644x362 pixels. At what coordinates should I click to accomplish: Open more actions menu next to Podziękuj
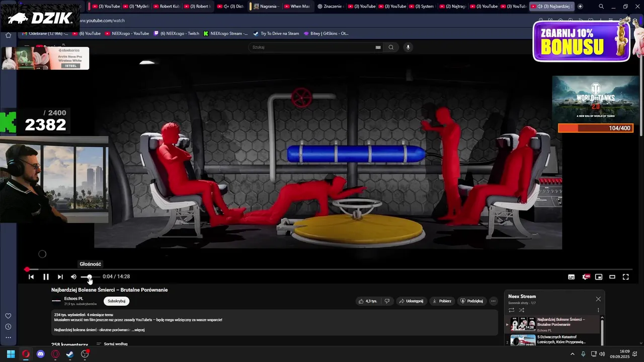pyautogui.click(x=494, y=301)
